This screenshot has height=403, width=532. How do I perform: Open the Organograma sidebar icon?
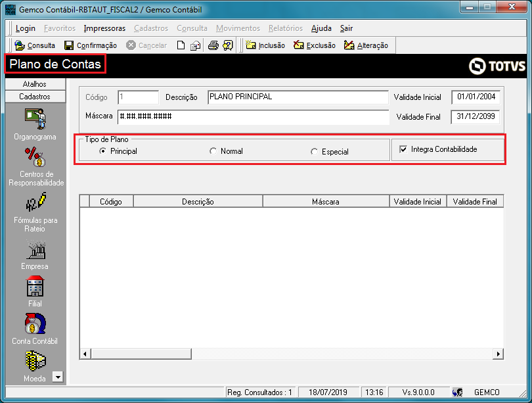pyautogui.click(x=35, y=119)
